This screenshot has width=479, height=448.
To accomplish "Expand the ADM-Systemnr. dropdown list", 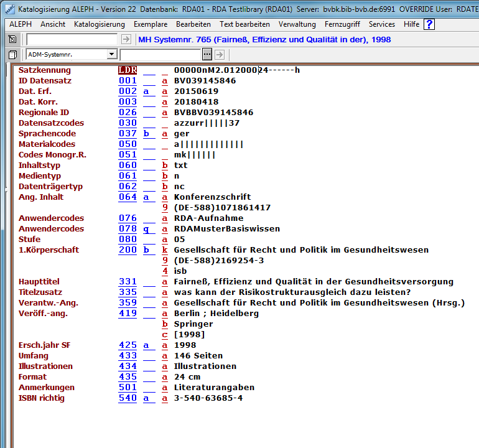I will 111,55.
